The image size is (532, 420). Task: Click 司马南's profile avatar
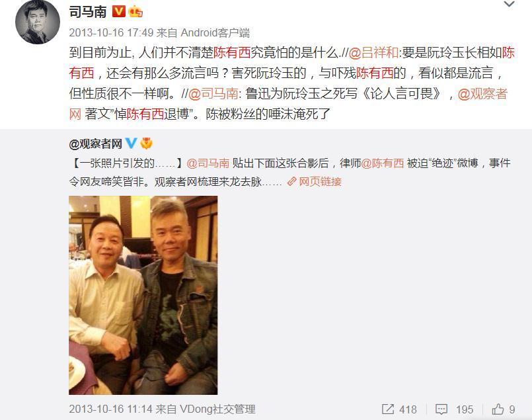38,22
